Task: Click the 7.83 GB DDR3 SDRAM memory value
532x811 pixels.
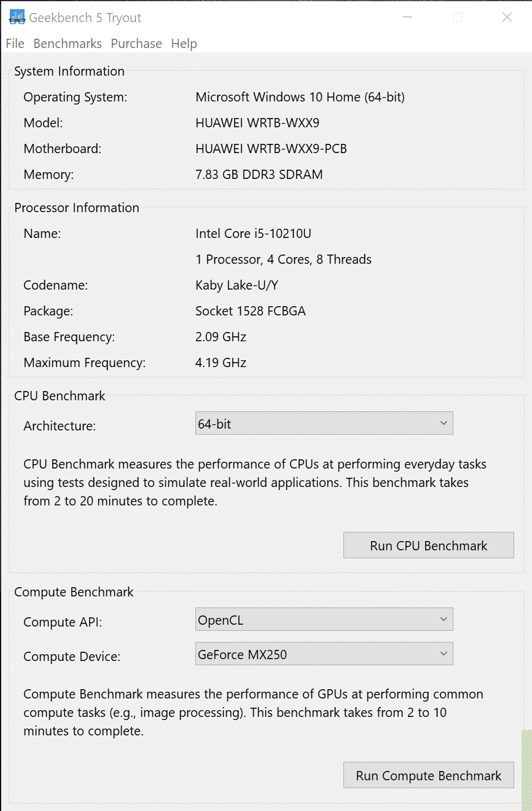Action: (259, 175)
